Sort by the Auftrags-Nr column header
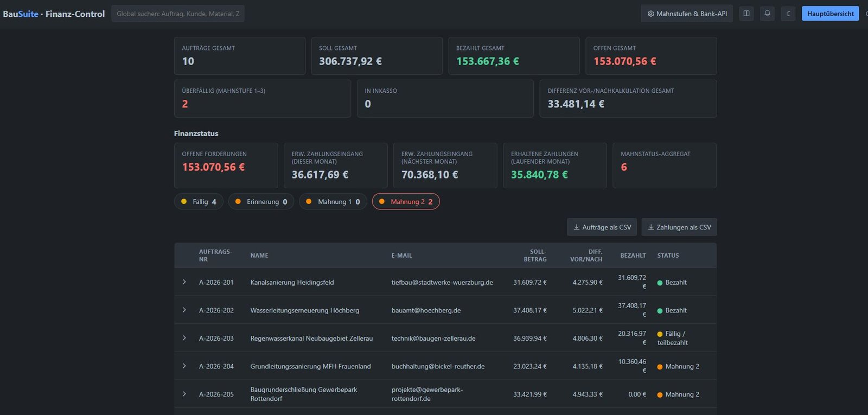The image size is (868, 415). tap(215, 256)
